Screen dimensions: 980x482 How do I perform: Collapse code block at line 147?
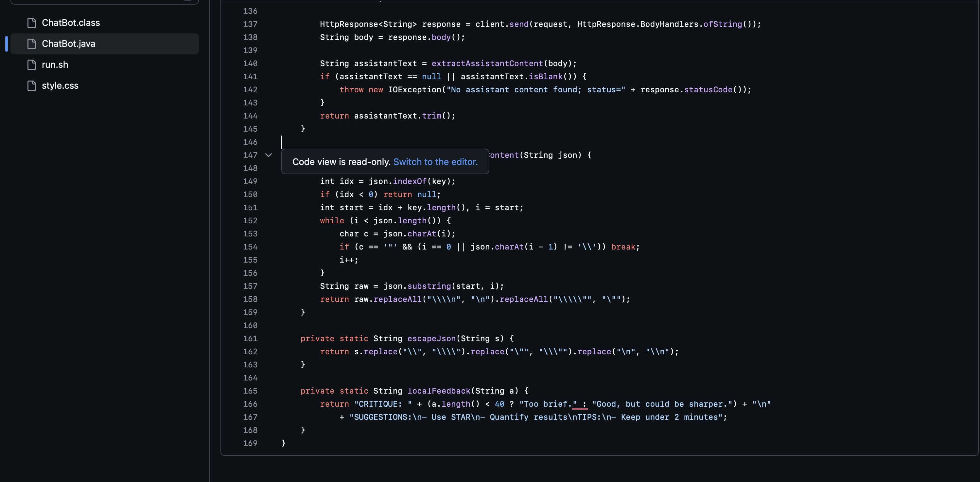[x=269, y=155]
